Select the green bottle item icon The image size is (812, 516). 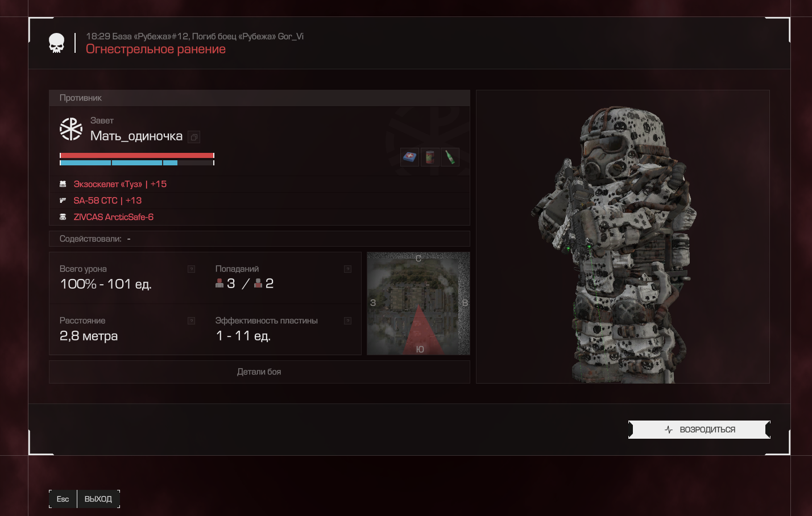pyautogui.click(x=450, y=157)
